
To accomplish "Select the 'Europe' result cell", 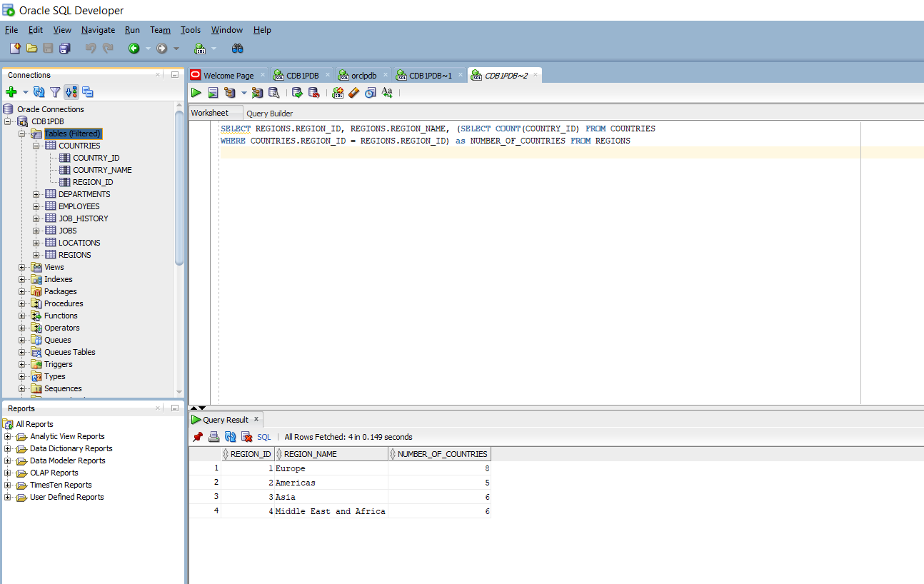I will (x=331, y=468).
